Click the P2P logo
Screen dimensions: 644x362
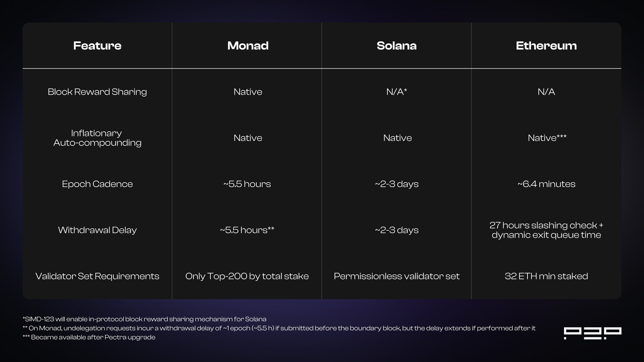click(x=592, y=333)
